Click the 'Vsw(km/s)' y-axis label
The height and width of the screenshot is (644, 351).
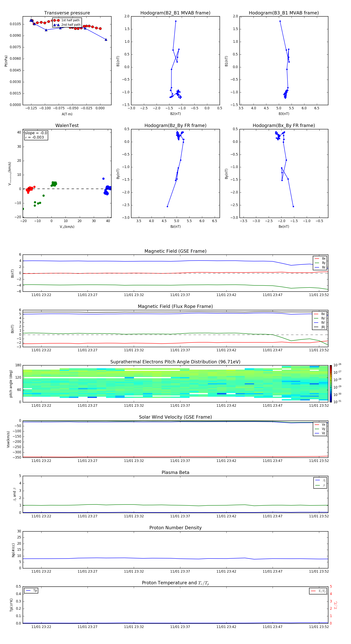point(8,439)
